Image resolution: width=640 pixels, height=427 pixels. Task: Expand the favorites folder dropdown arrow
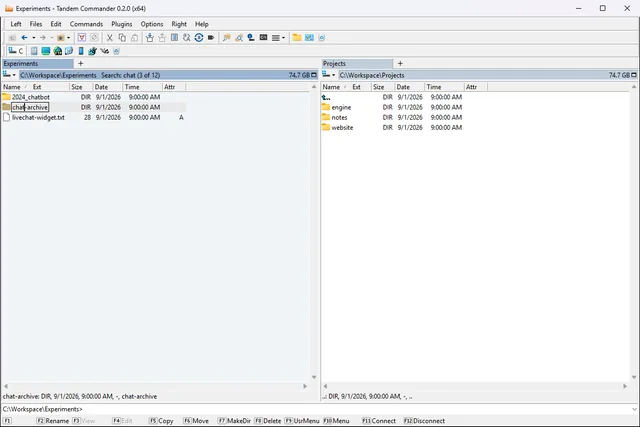[69, 38]
